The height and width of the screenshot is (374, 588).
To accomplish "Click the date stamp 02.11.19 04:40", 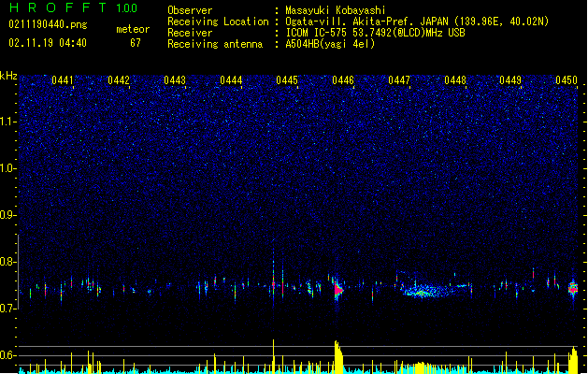I will pyautogui.click(x=48, y=43).
